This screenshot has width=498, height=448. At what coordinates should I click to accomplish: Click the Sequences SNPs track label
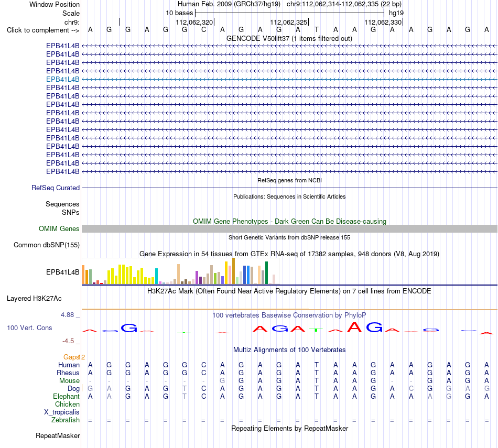(62, 209)
